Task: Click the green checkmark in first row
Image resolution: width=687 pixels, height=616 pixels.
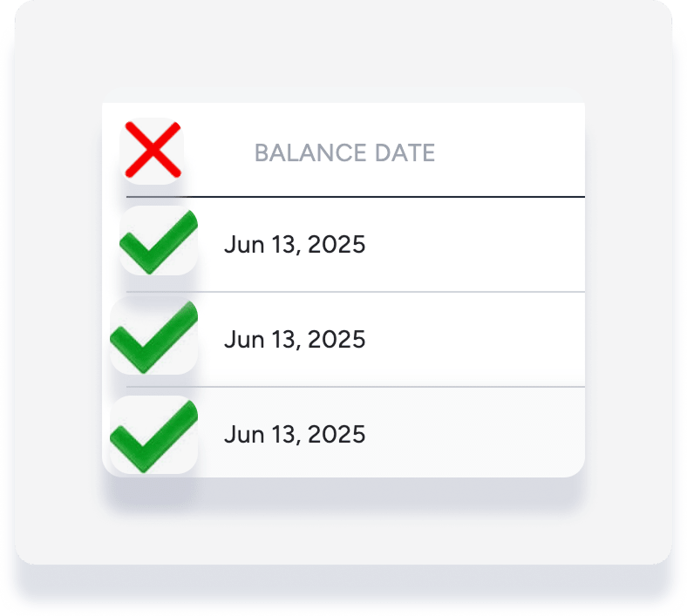Action: point(159,241)
